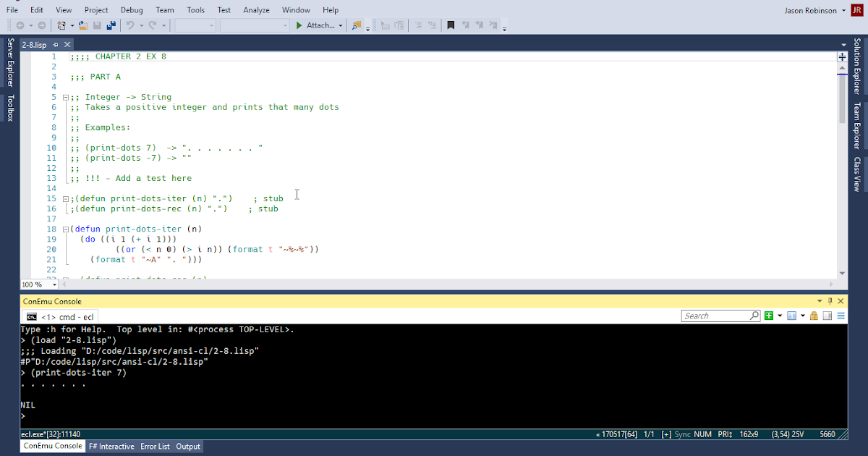The width and height of the screenshot is (868, 456).
Task: Collapse comment block at line 5
Action: 65,97
